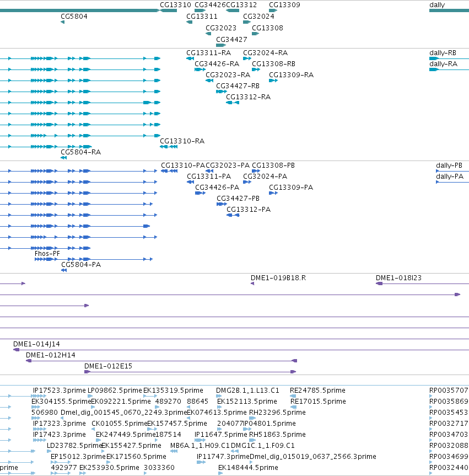Select the CG13309-RA transcript label
The width and height of the screenshot is (469, 476).
[x=291, y=75]
